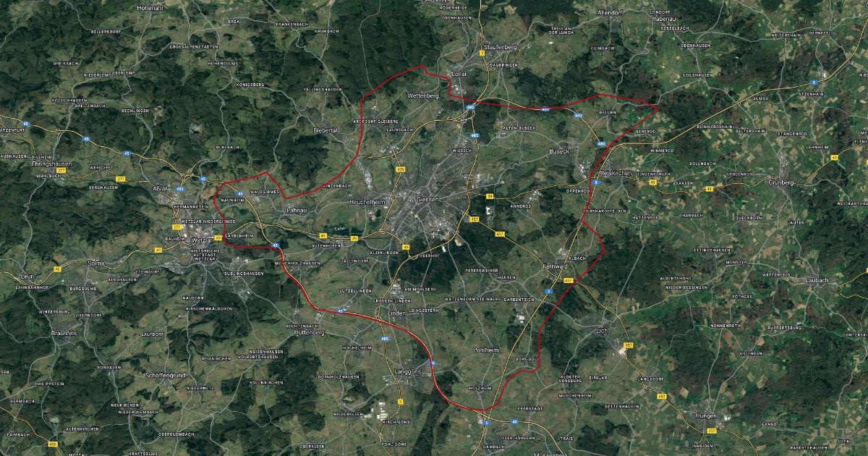The image size is (868, 456).
Task: Click the Lollar label
Action: pos(459,75)
